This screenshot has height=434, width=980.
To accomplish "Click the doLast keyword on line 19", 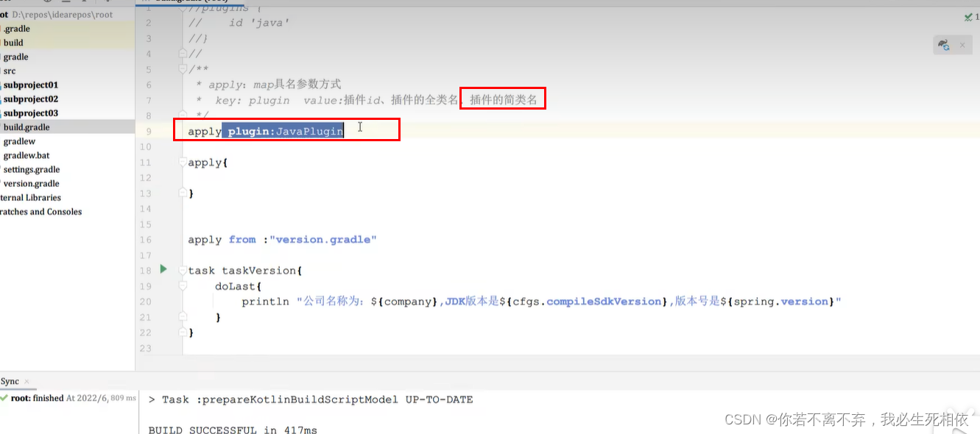I will pyautogui.click(x=236, y=286).
